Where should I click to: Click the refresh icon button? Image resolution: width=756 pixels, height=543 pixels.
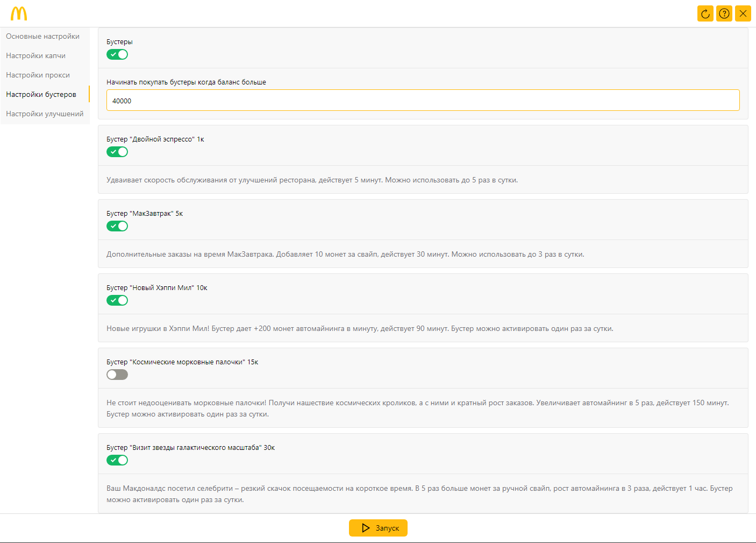point(705,13)
